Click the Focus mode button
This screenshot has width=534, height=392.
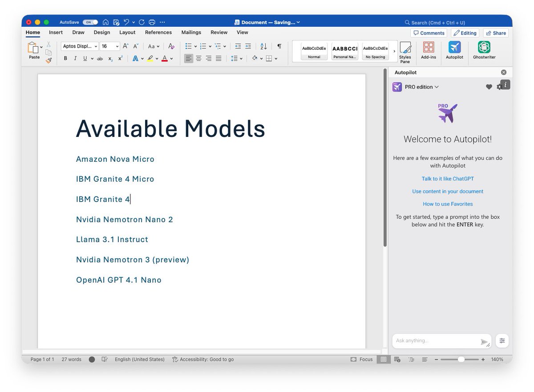coord(362,359)
